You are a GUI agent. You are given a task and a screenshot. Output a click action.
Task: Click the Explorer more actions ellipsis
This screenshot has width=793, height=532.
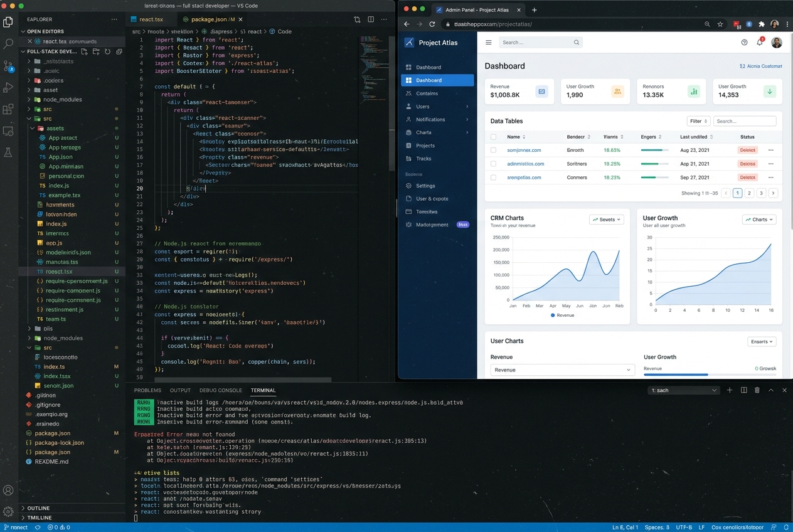click(114, 19)
